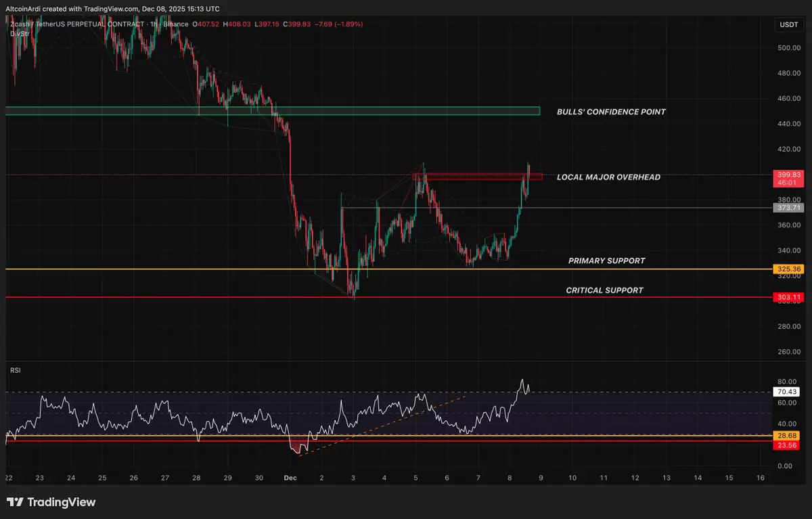Screen dimensions: 812x519
Task: Click the orange 28.68 RSI level label
Action: pyautogui.click(x=787, y=435)
